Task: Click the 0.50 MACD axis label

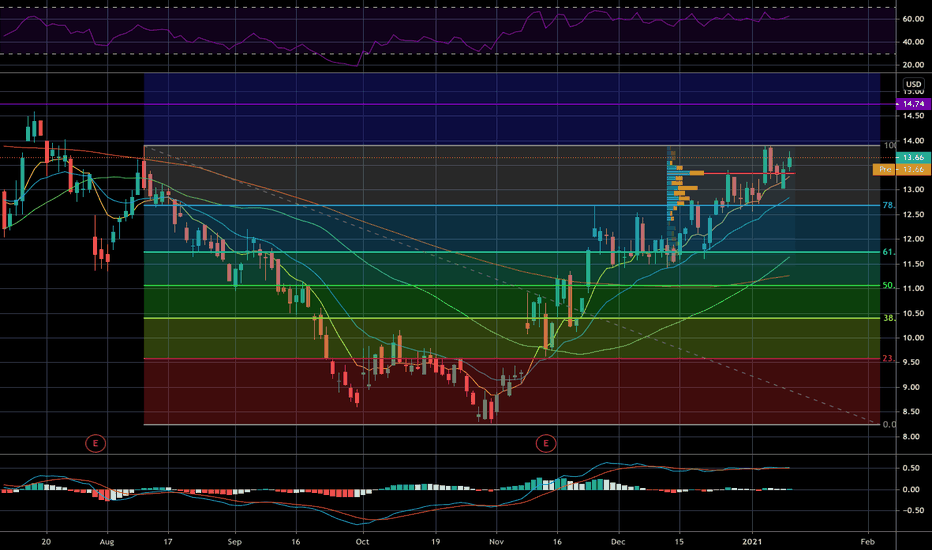Action: point(912,468)
